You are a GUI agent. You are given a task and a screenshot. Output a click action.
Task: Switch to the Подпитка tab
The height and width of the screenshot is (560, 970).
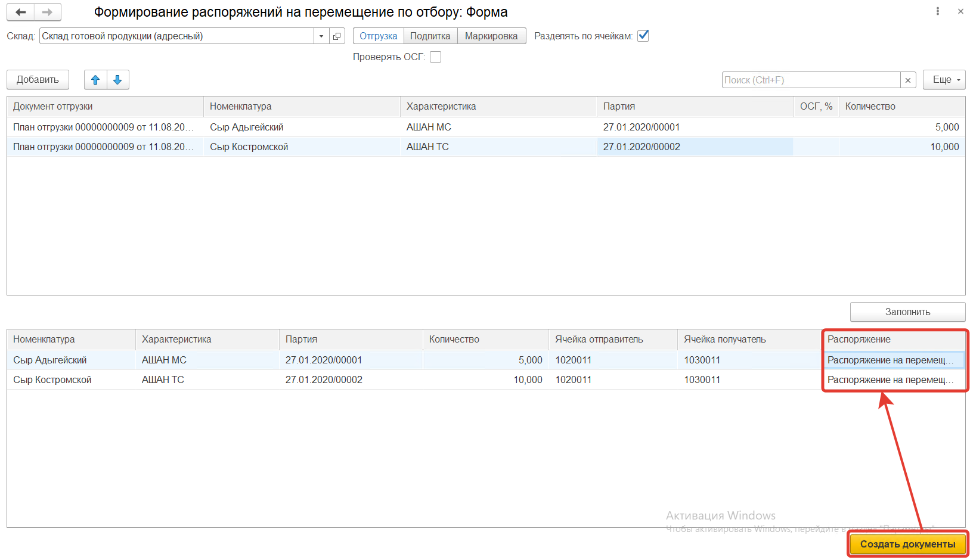[430, 36]
